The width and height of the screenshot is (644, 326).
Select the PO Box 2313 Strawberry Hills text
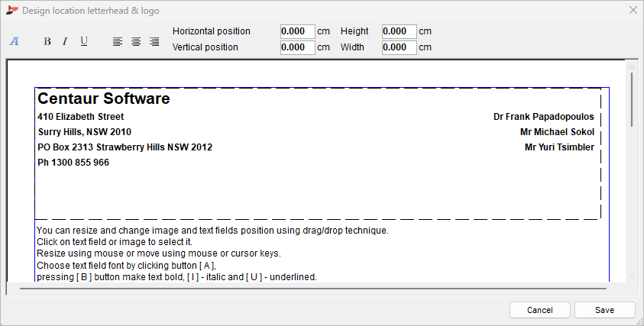(x=125, y=147)
